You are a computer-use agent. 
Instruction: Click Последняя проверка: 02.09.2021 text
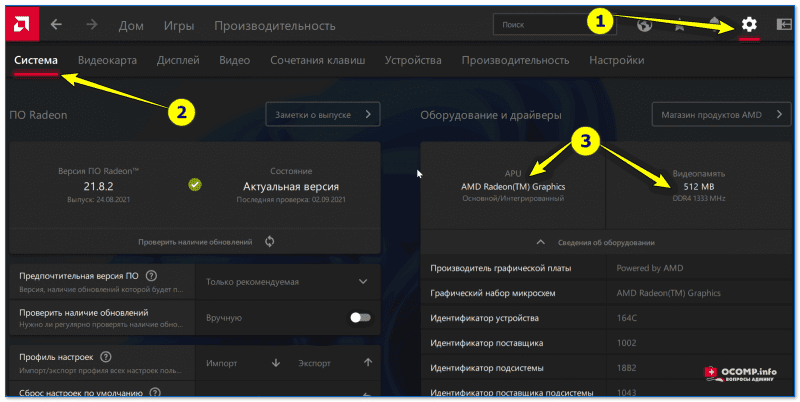(x=291, y=199)
